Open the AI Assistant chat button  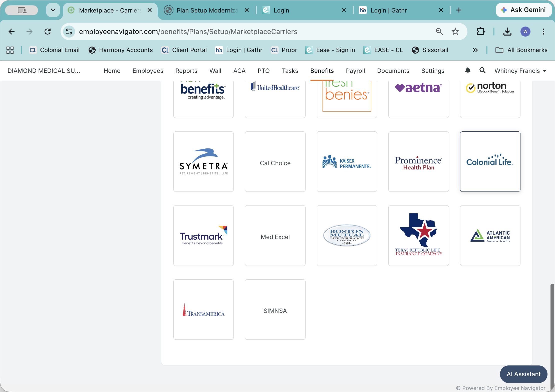pyautogui.click(x=523, y=374)
